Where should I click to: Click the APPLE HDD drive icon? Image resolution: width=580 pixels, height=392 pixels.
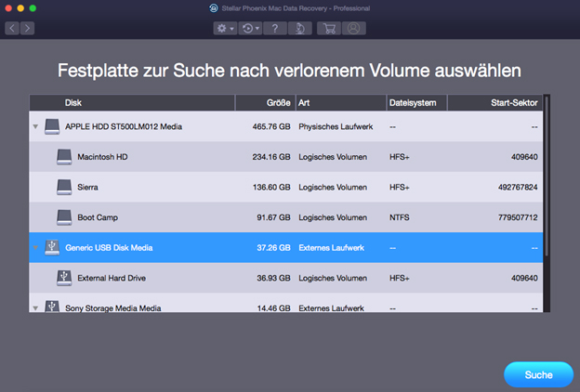(52, 126)
